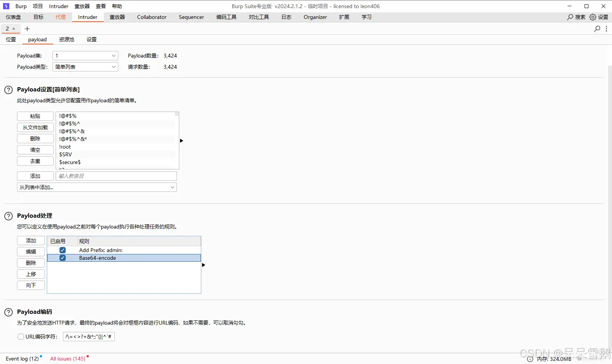Screen dimensions: 612x364
Task: Expand the Payload类型 dropdown
Action: point(85,67)
